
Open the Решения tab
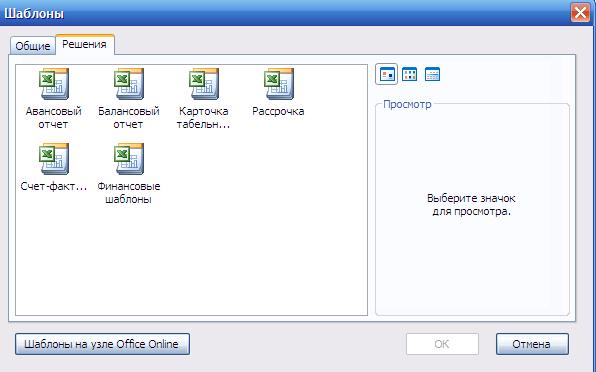coord(84,44)
